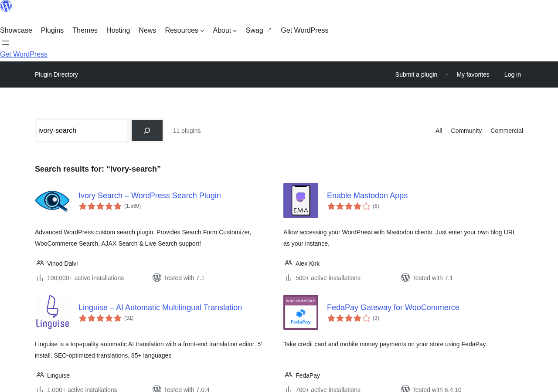Open Themes in top navigation
This screenshot has height=392, width=558.
pyautogui.click(x=85, y=30)
